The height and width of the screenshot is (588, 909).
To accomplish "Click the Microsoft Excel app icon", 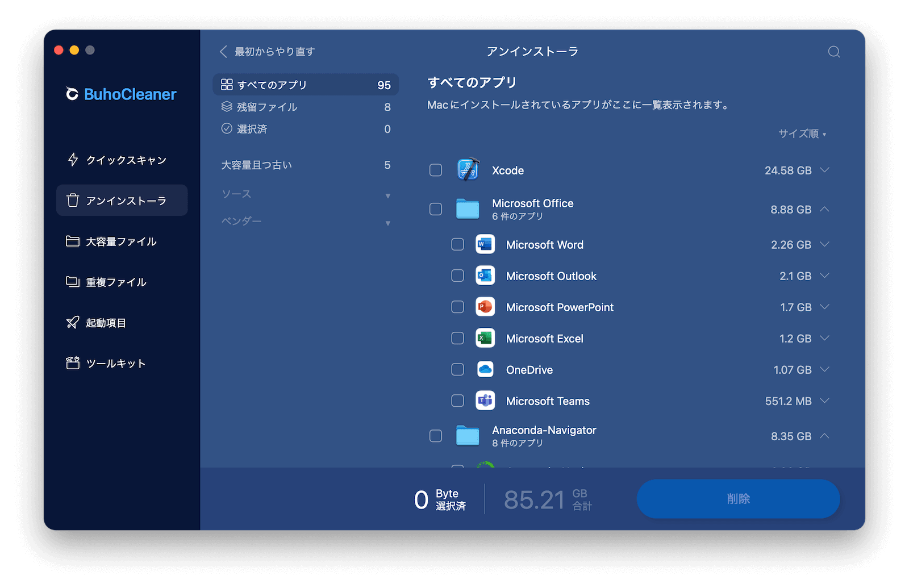I will 485,338.
